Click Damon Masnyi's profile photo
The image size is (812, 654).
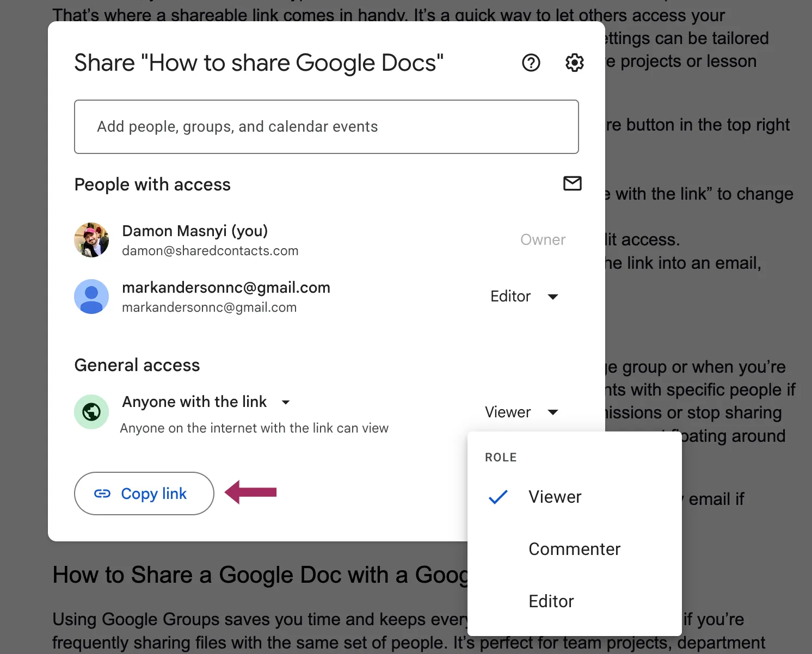click(91, 240)
